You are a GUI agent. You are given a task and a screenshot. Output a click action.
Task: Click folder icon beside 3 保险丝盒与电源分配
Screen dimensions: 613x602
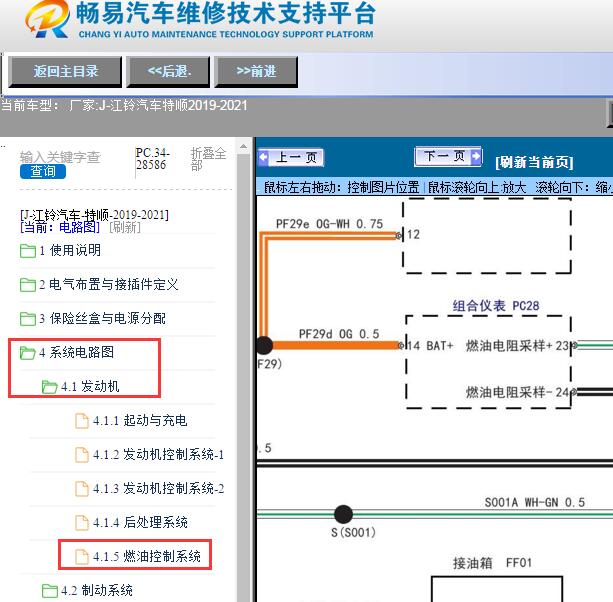coord(28,319)
